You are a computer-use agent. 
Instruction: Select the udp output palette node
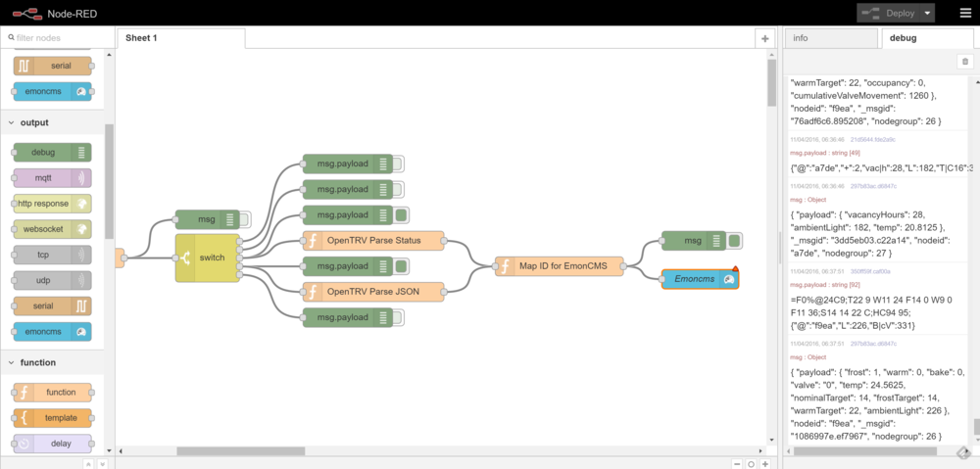53,280
